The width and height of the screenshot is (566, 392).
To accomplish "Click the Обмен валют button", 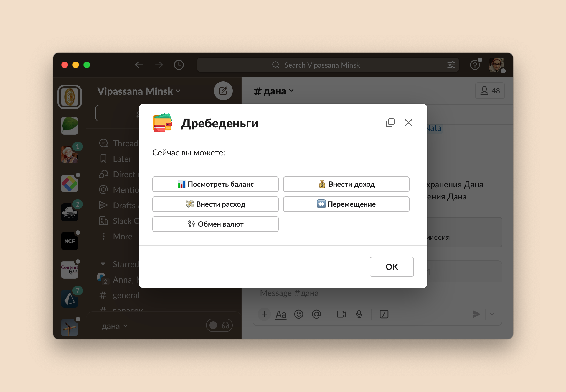I will [215, 224].
